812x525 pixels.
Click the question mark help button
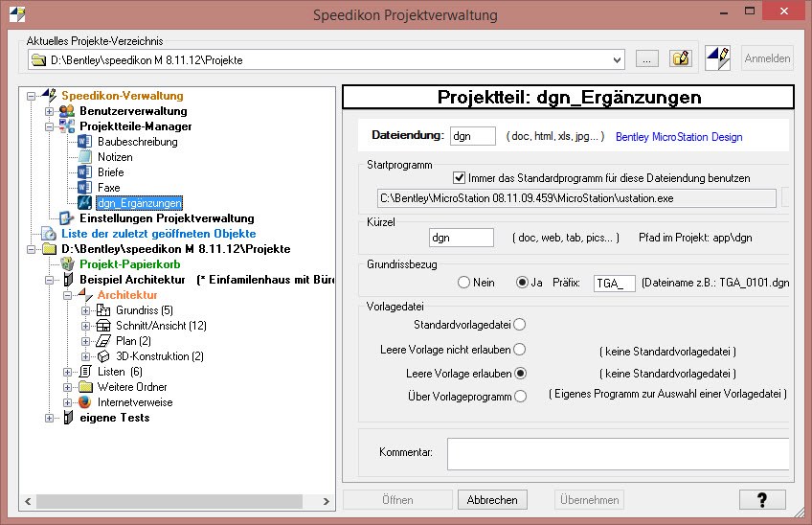pyautogui.click(x=762, y=499)
